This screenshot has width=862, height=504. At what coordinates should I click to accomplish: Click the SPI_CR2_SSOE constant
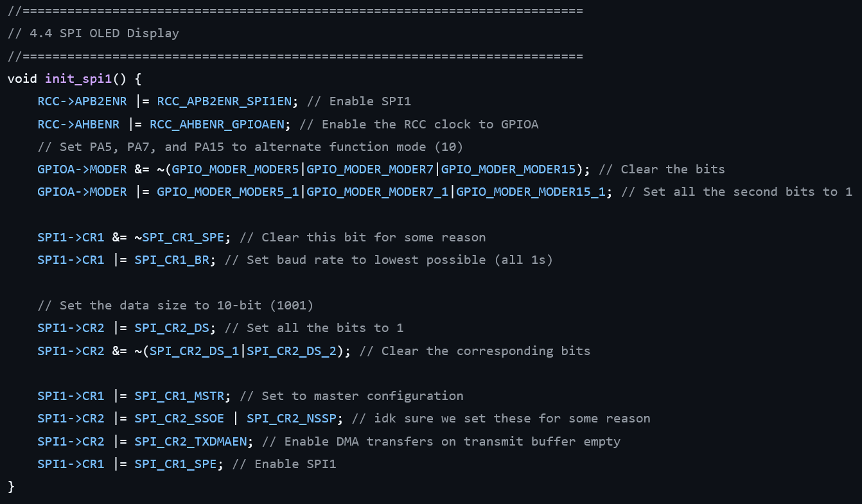(x=179, y=419)
